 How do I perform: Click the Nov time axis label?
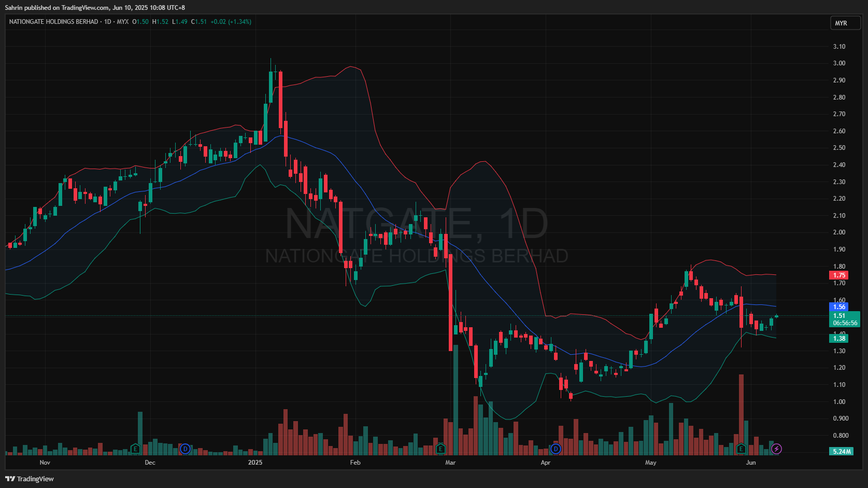coord(45,463)
